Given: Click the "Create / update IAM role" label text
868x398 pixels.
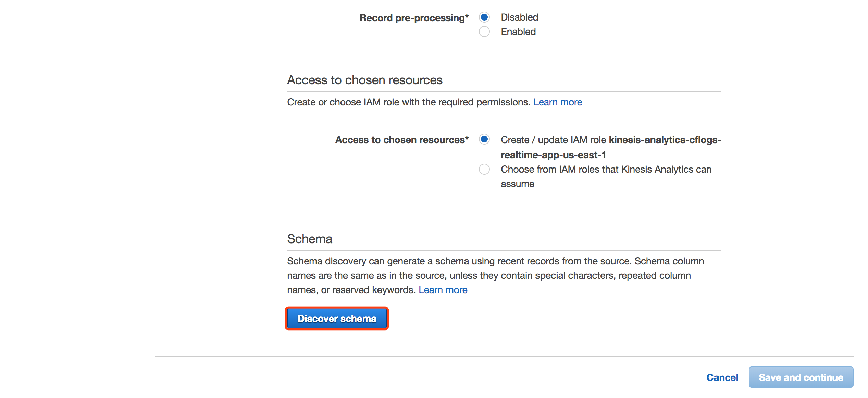Looking at the screenshot, I should [x=554, y=140].
